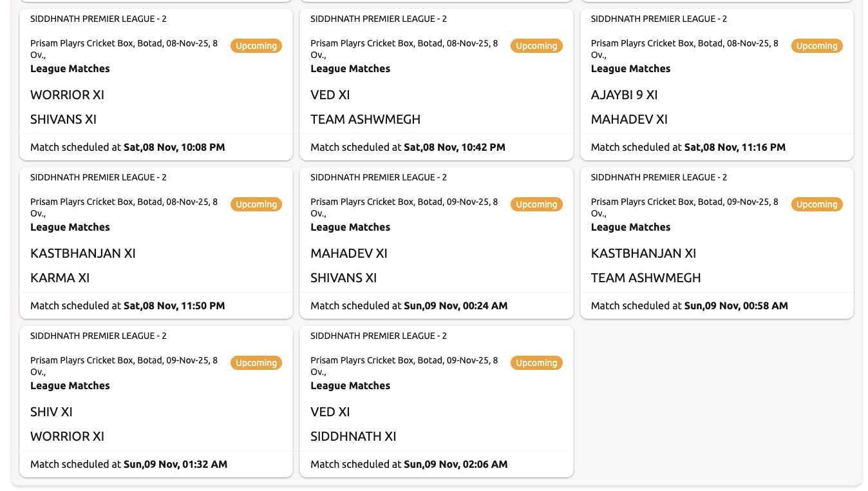Click Upcoming badge on VED XI vs SIDDHNATH XI card
868x491 pixels.
[x=536, y=363]
